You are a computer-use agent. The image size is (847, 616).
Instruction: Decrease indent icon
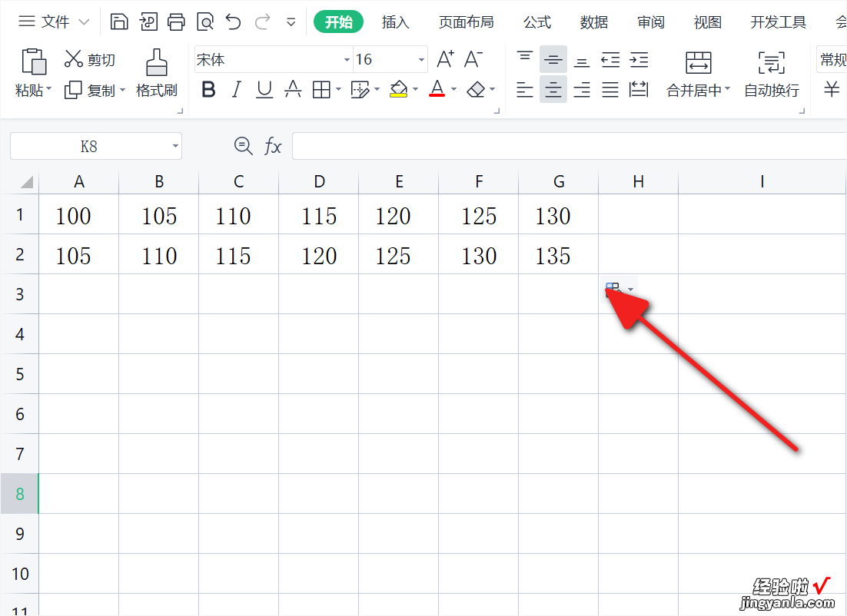tap(610, 60)
